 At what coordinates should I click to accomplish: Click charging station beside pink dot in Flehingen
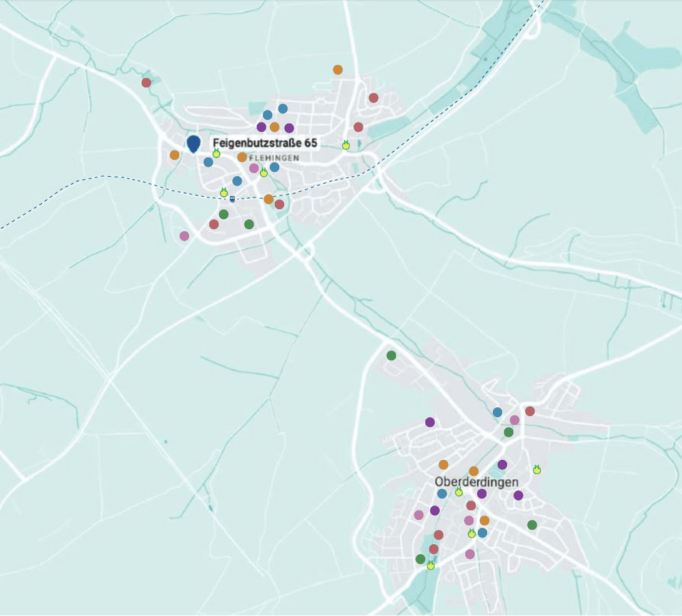(264, 173)
